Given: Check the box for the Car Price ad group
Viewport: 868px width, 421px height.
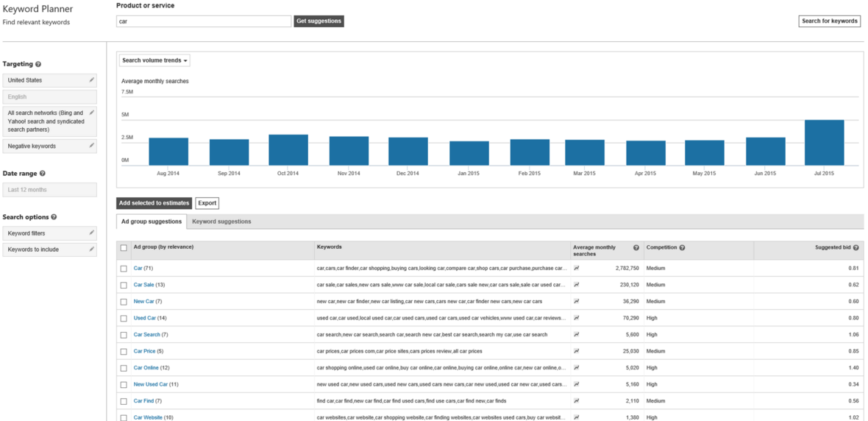Looking at the screenshot, I should pos(124,352).
